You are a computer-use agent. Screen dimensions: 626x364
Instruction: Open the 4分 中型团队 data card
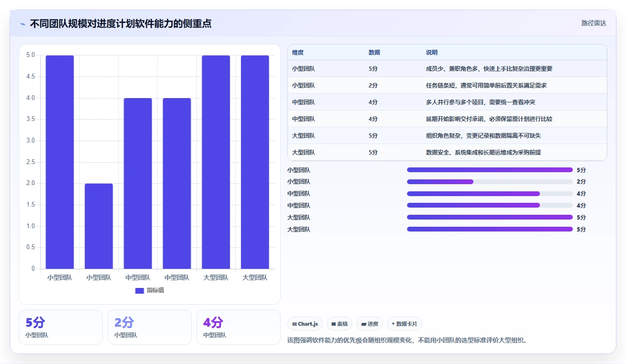click(239, 327)
